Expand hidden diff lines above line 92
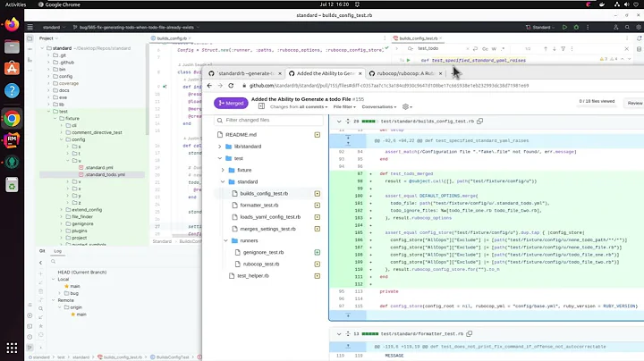The height and width of the screenshot is (361, 644). click(x=348, y=140)
